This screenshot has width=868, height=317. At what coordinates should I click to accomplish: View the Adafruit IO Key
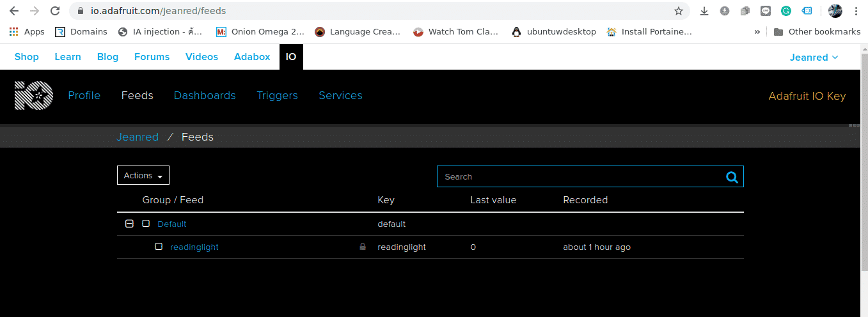[x=807, y=96]
